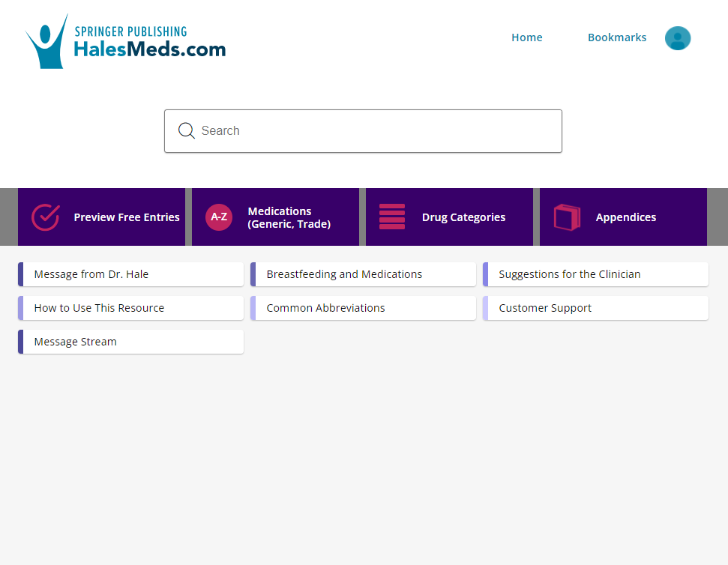Open Customer Support
The width and height of the screenshot is (728, 565).
[596, 308]
